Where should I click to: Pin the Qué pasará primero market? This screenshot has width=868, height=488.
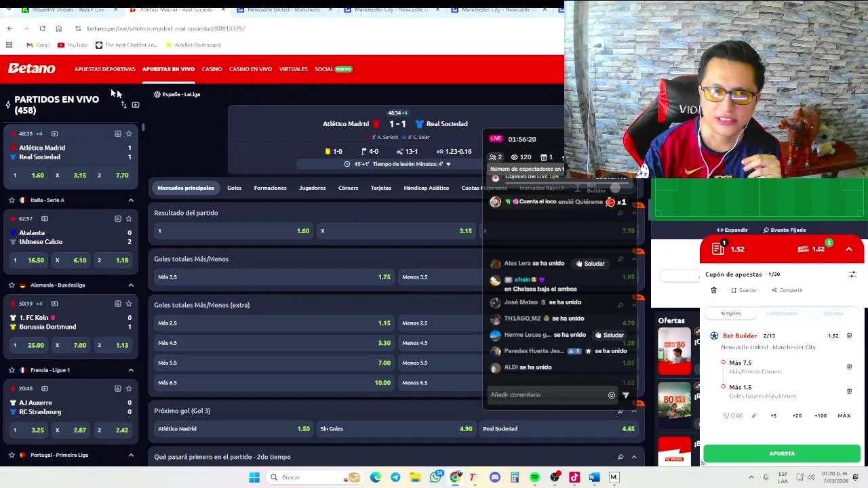[620, 457]
